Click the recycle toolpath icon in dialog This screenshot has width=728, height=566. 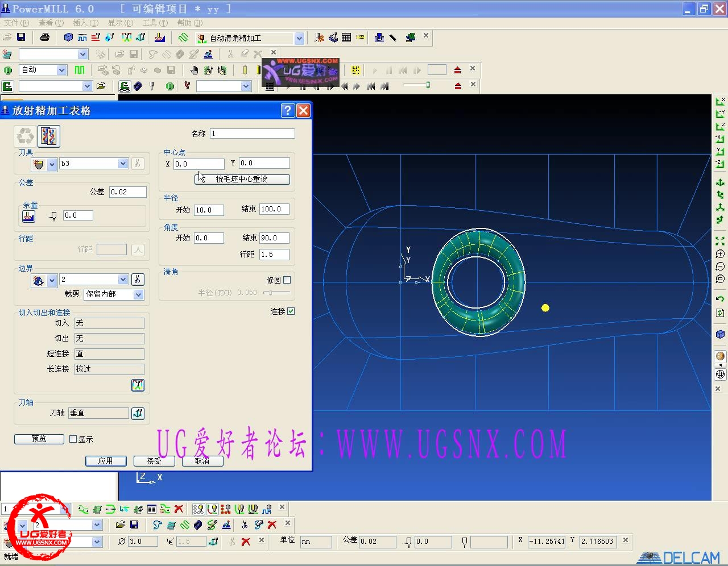coord(26,136)
